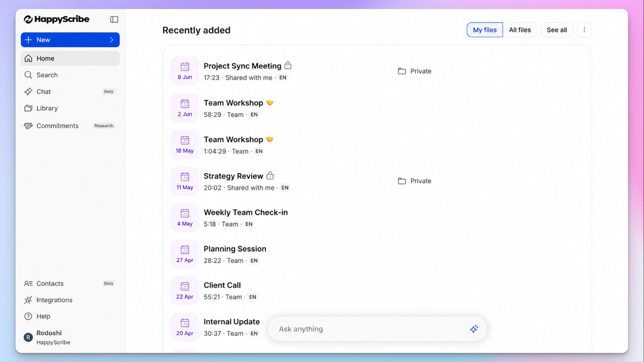
Task: Click the EN tag on Client Call
Action: [253, 297]
